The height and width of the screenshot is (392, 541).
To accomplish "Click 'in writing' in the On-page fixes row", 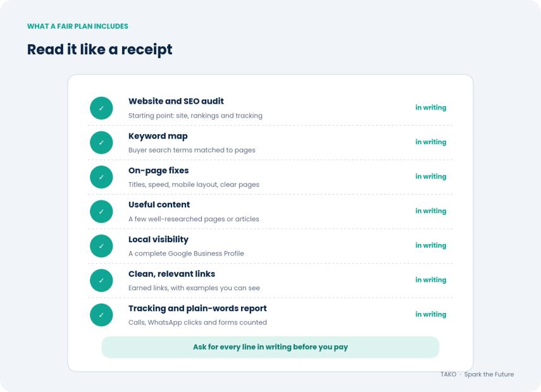I will [431, 176].
